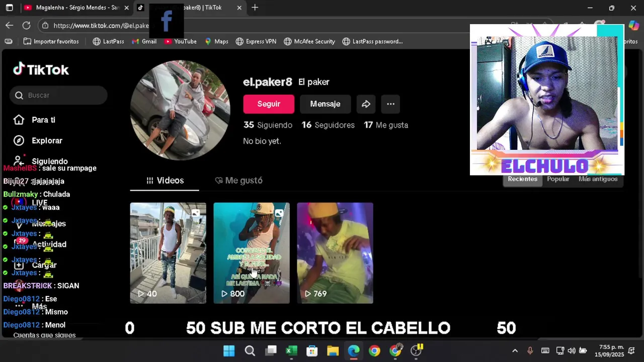Open Windows Start menu

[229, 350]
